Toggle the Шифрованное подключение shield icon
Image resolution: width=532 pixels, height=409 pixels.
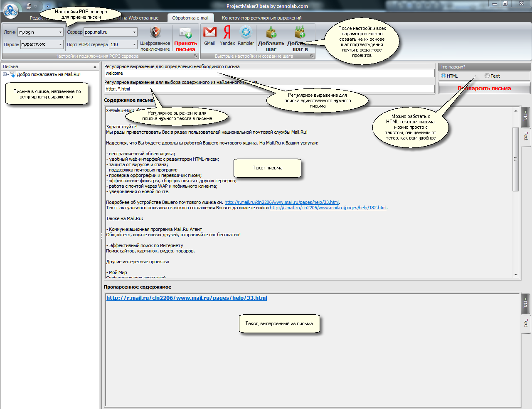pos(155,33)
